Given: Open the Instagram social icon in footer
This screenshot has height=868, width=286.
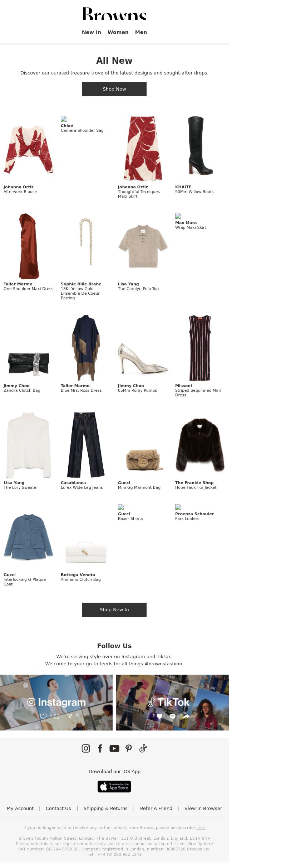Looking at the screenshot, I should pos(86,748).
